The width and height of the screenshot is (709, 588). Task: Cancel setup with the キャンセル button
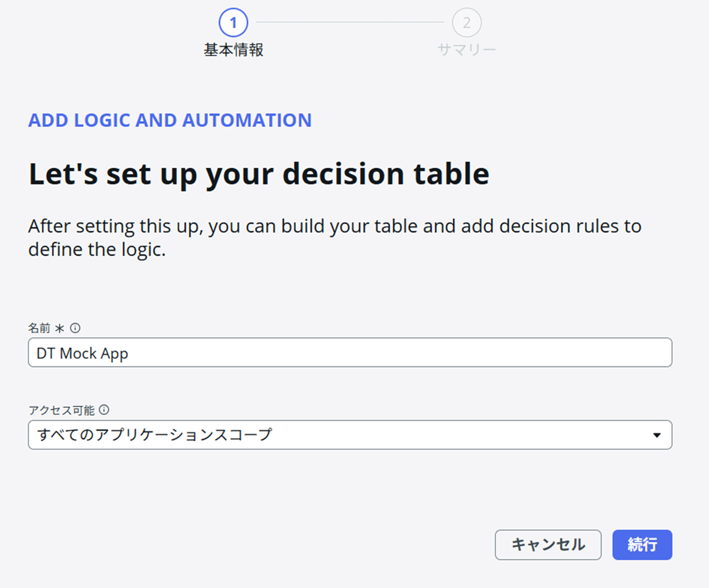548,545
